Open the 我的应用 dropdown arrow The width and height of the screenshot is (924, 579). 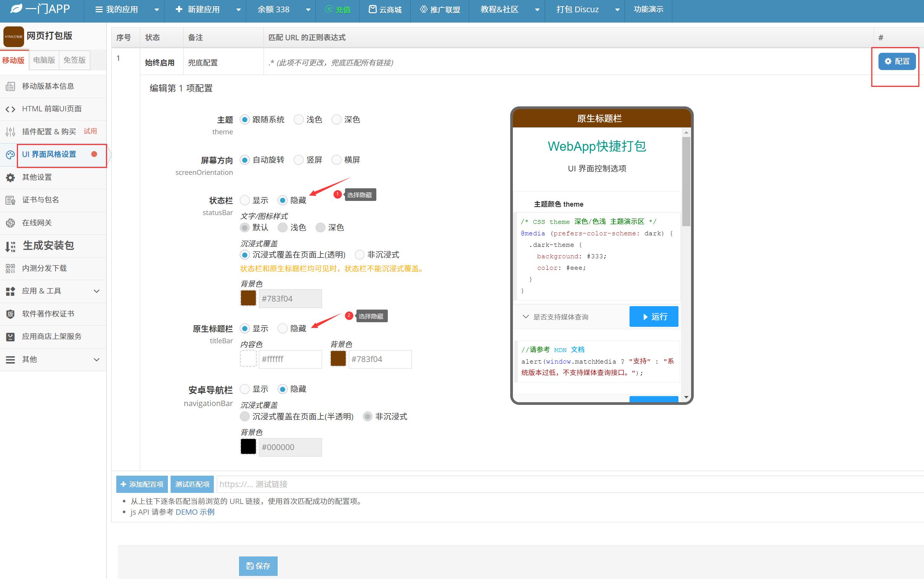point(156,10)
